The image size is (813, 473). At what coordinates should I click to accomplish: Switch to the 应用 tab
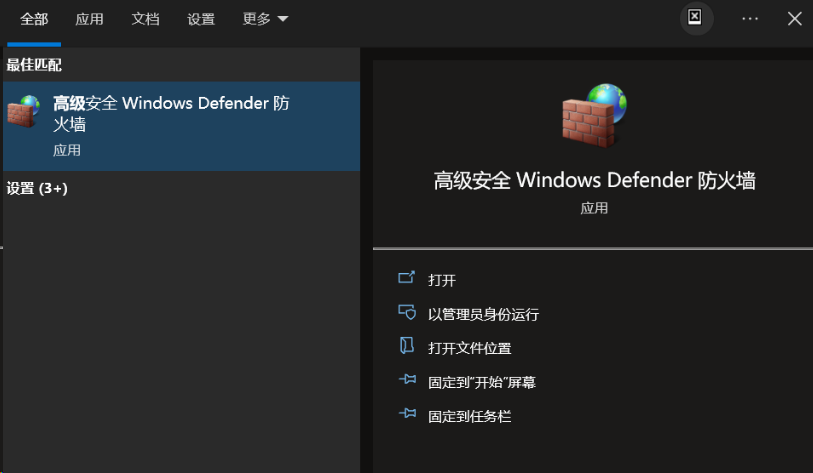(x=89, y=19)
